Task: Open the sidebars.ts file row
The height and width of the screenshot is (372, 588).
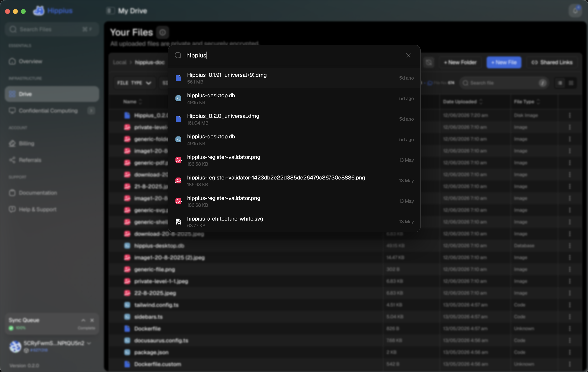Action: (346, 317)
